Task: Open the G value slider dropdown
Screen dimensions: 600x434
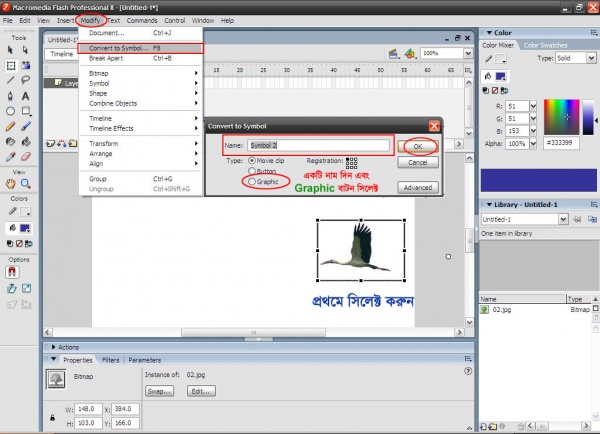Action: [533, 119]
